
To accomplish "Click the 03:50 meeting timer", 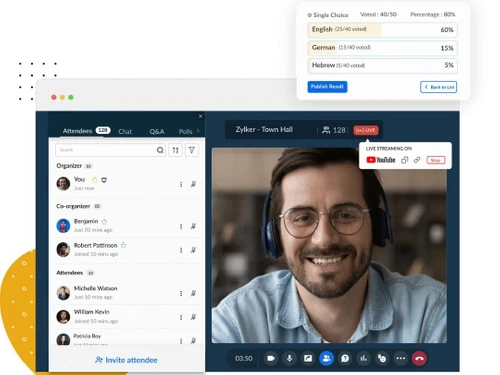I will pos(244,359).
